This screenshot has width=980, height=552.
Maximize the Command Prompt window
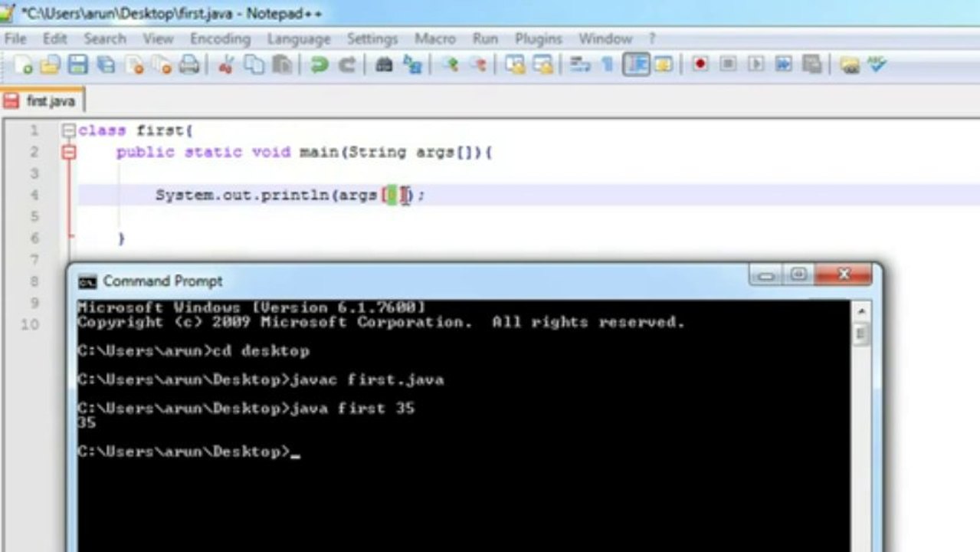(x=799, y=274)
